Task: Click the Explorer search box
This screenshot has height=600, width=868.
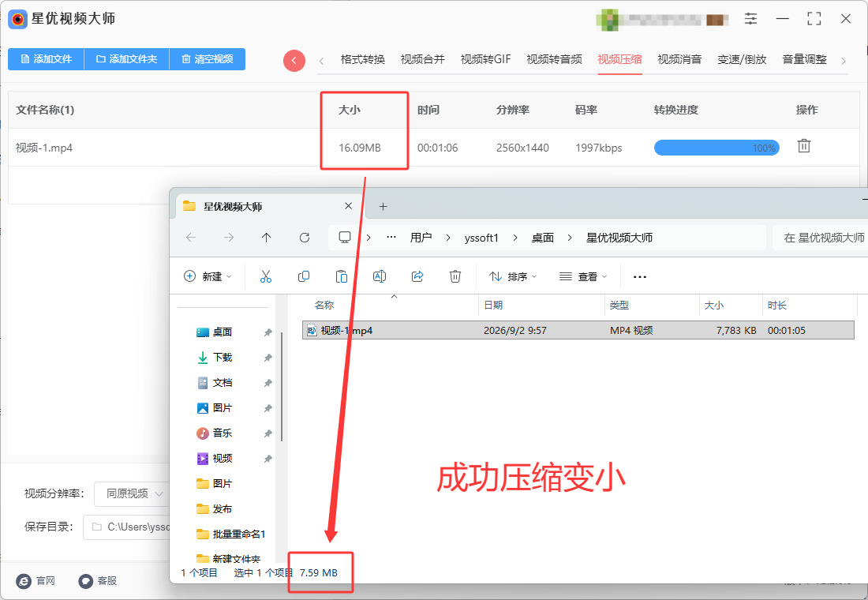Action: pyautogui.click(x=820, y=238)
